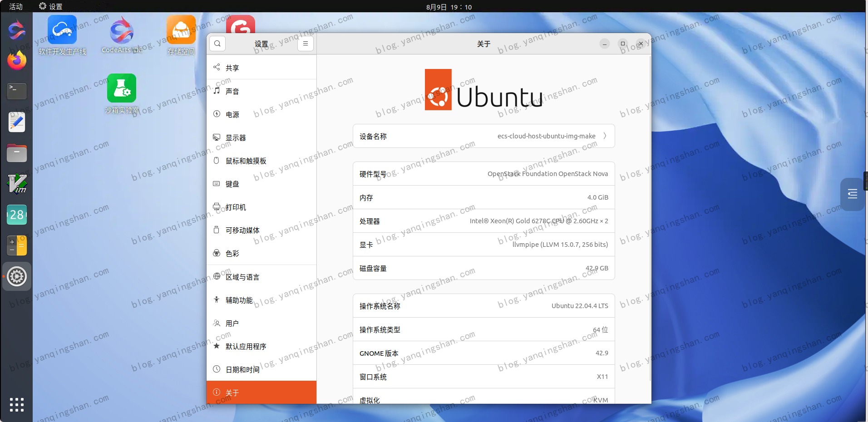Screen dimensions: 868x422
Task: Open Terminal from the dock
Action: click(17, 91)
